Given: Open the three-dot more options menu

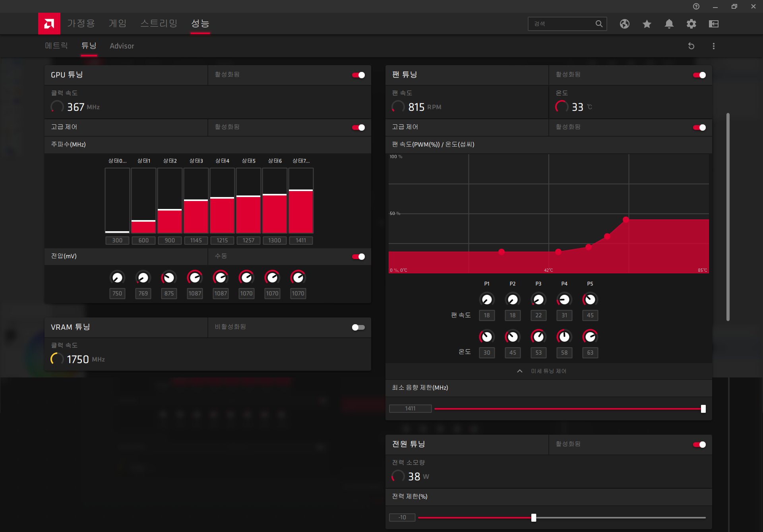Looking at the screenshot, I should point(713,46).
